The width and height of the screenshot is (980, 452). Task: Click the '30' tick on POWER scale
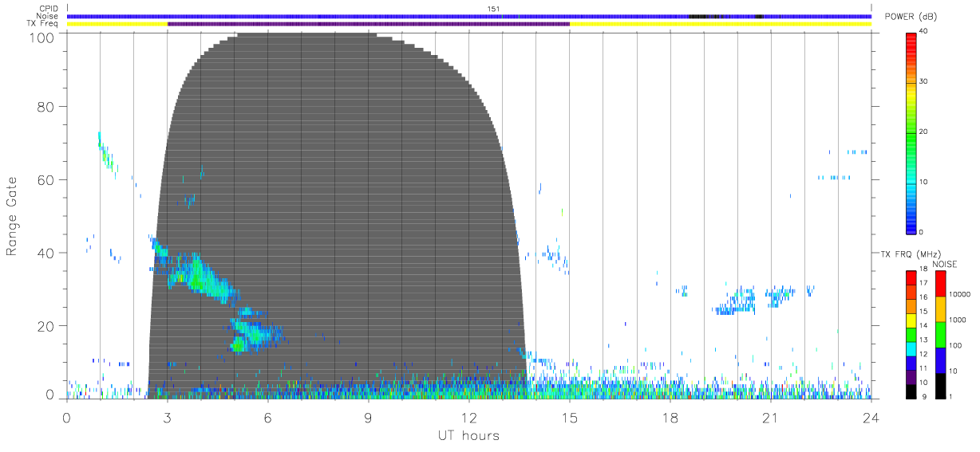[x=925, y=82]
